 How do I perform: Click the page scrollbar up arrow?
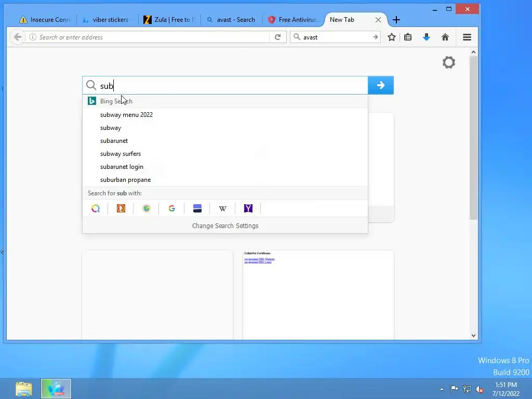[x=473, y=52]
